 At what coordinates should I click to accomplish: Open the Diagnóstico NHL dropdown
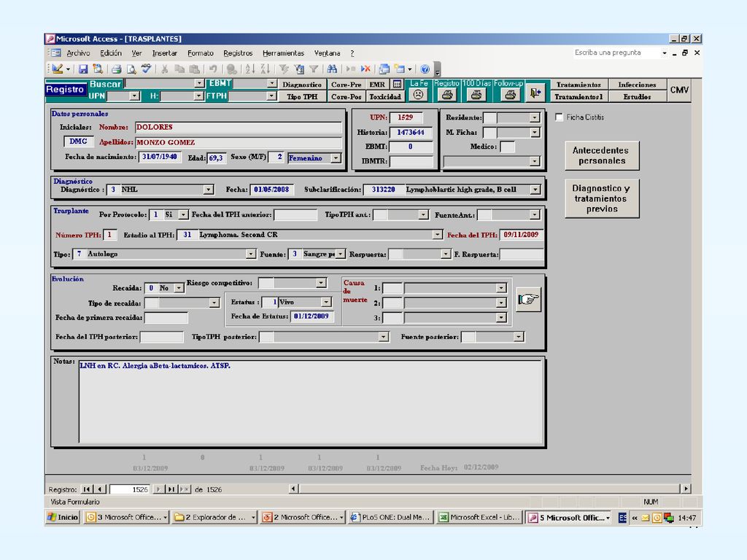click(x=208, y=190)
